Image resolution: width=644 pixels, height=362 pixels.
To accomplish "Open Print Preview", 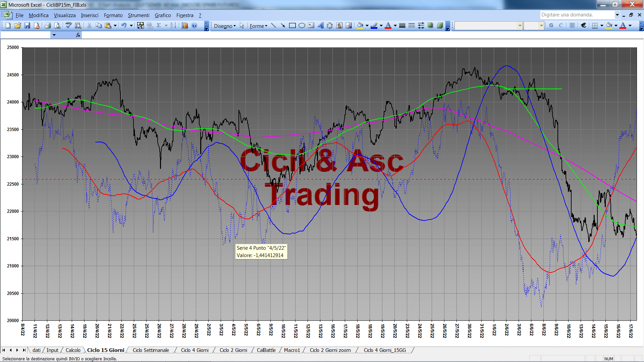I will 57,25.
